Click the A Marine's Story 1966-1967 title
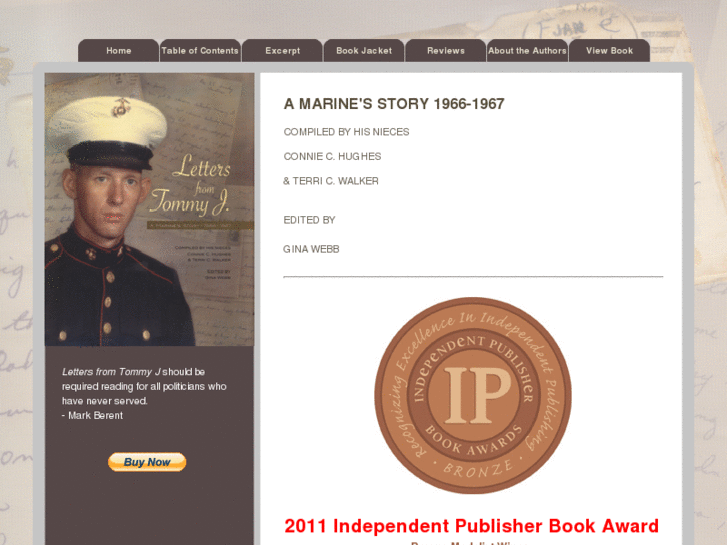The width and height of the screenshot is (727, 545). (x=394, y=104)
